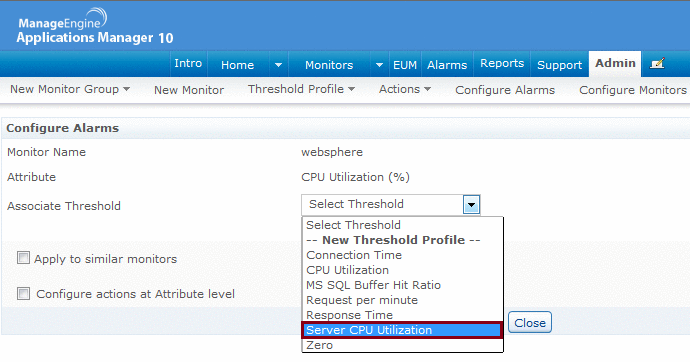The height and width of the screenshot is (362, 690).
Task: Open the Monitors tab dropdown arrow
Action: point(379,65)
